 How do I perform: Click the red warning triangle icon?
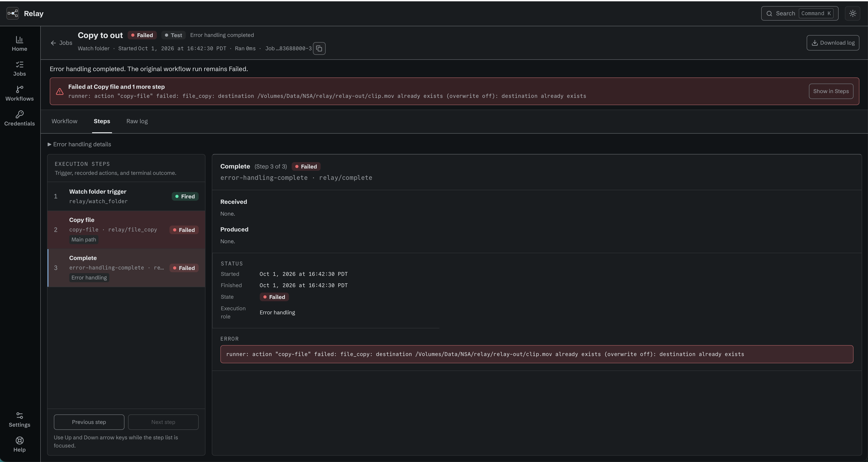pos(60,91)
